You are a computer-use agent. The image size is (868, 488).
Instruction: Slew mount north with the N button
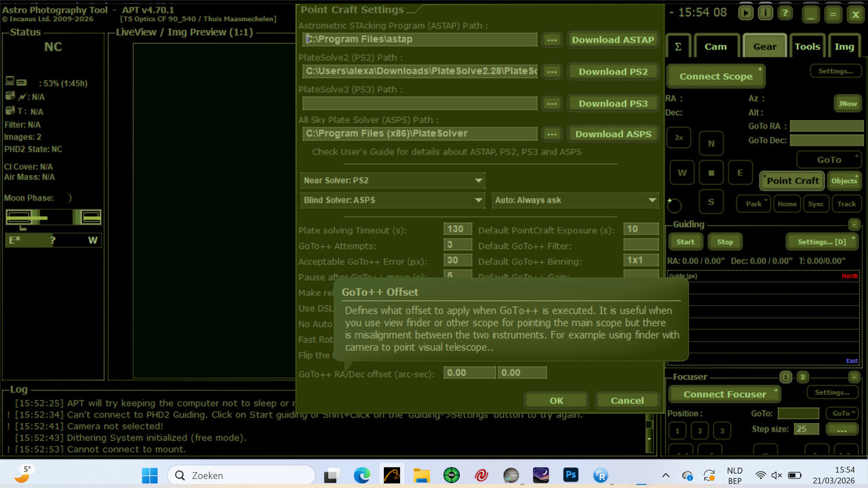click(x=711, y=144)
